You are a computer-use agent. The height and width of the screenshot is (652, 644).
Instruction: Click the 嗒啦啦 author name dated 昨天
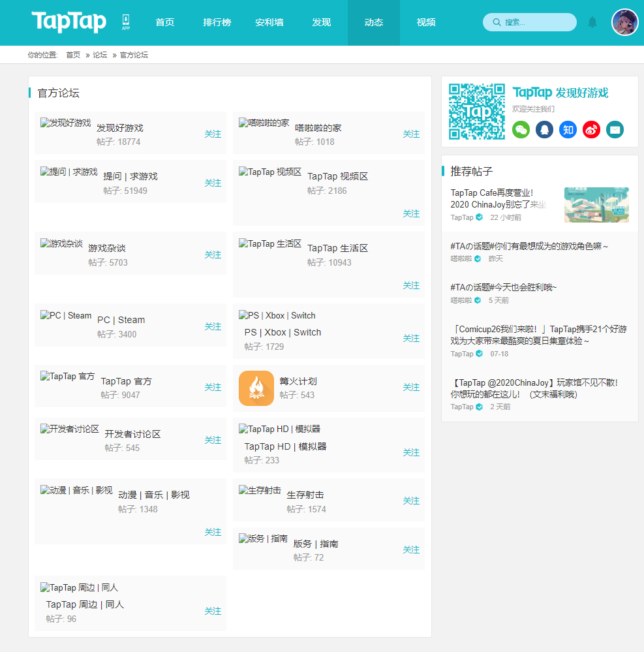[461, 258]
